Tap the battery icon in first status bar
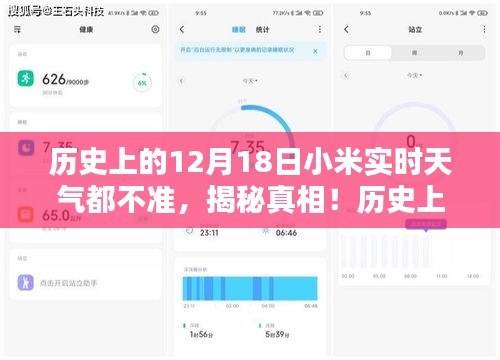The height and width of the screenshot is (360, 500). click(153, 13)
